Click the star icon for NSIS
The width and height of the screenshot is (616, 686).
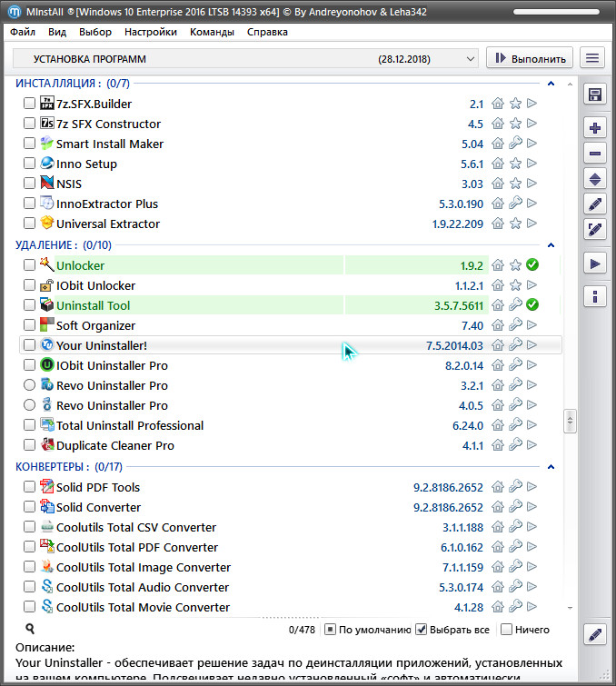(515, 184)
